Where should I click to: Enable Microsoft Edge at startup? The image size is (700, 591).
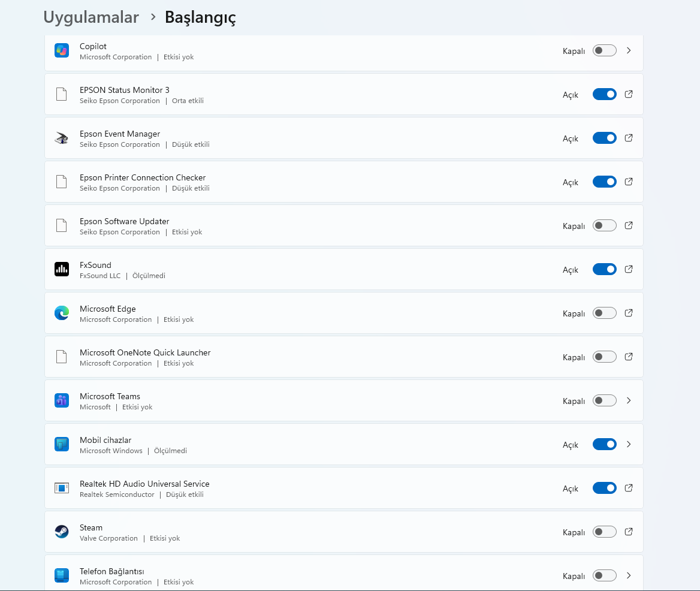[605, 313]
